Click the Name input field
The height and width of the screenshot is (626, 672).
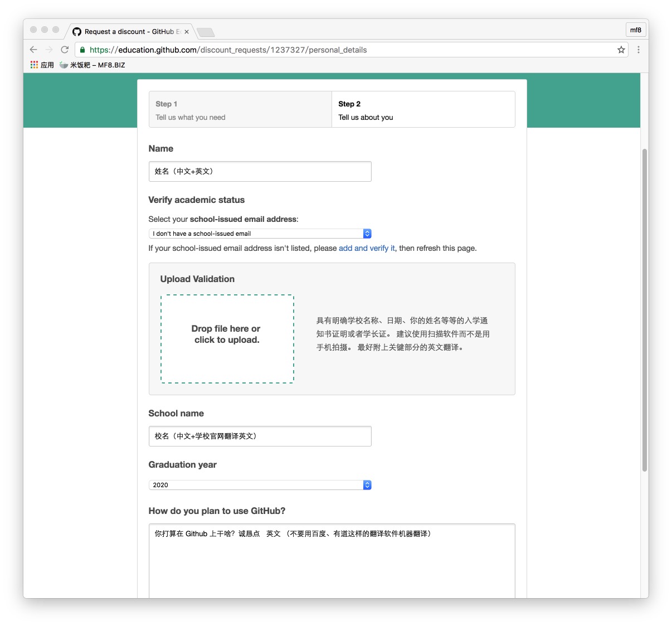(260, 171)
